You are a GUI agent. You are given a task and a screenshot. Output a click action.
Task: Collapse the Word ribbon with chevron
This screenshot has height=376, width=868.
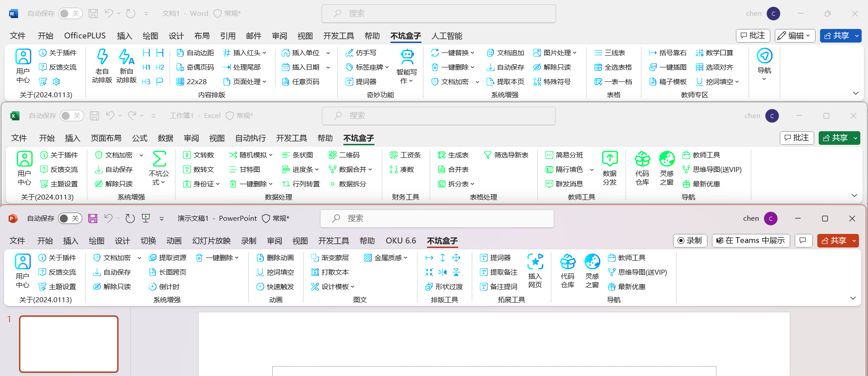click(855, 93)
